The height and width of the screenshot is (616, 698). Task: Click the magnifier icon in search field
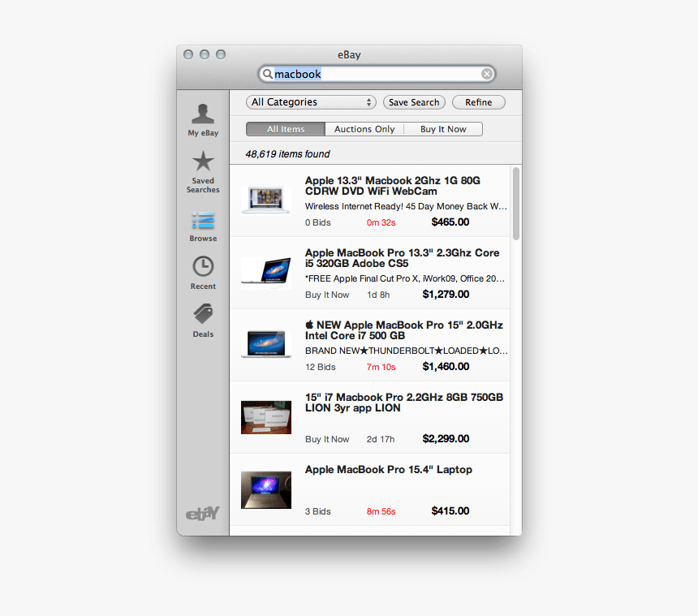[267, 74]
